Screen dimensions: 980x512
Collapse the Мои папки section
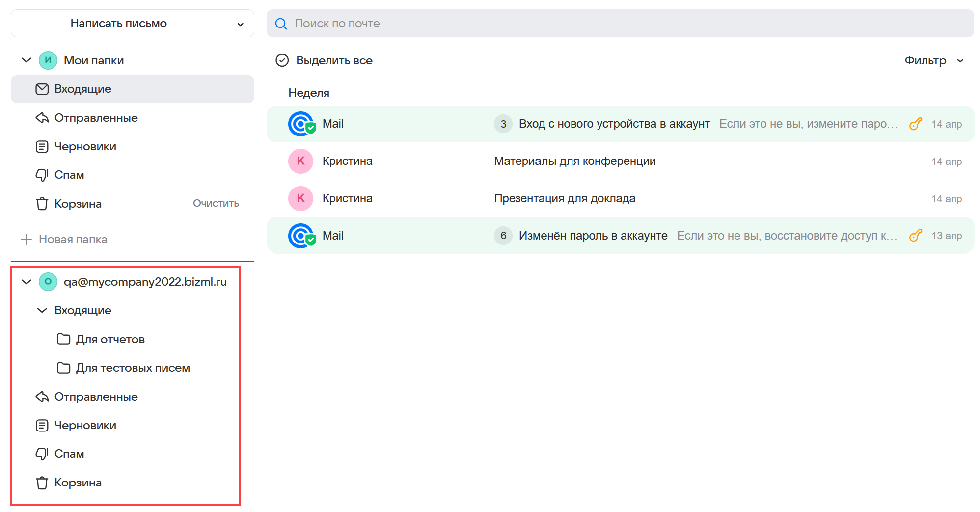point(27,60)
